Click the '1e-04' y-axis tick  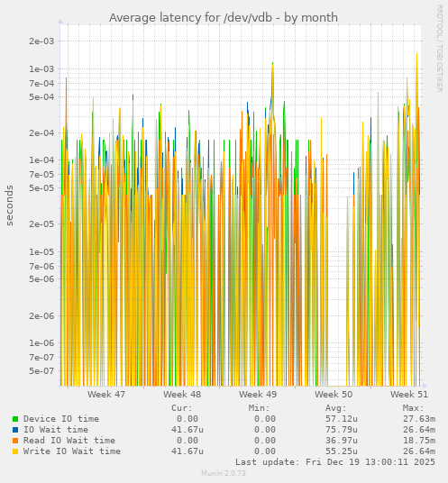tap(41, 160)
